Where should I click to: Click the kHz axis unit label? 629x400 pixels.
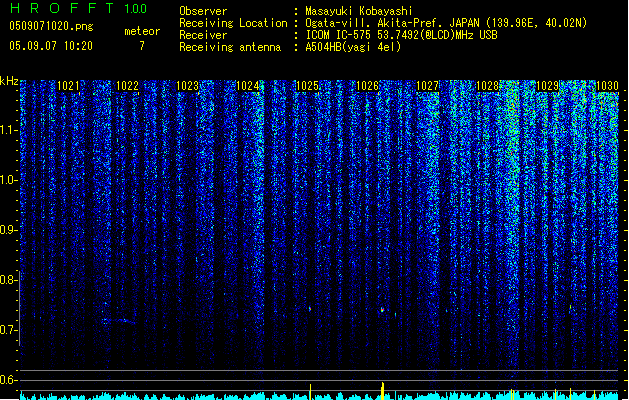point(9,81)
